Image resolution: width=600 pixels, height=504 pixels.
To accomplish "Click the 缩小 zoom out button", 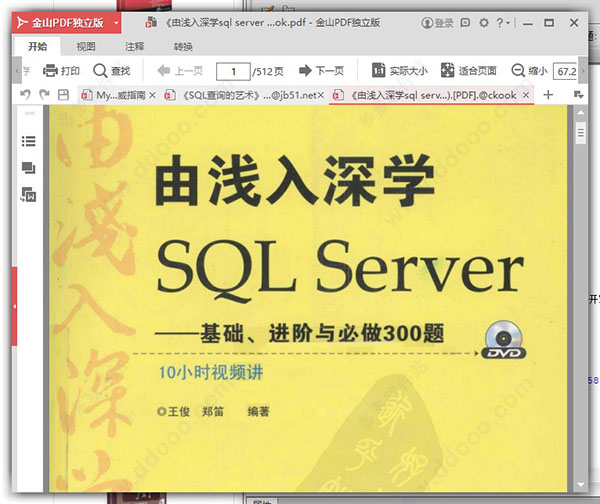I will click(529, 71).
